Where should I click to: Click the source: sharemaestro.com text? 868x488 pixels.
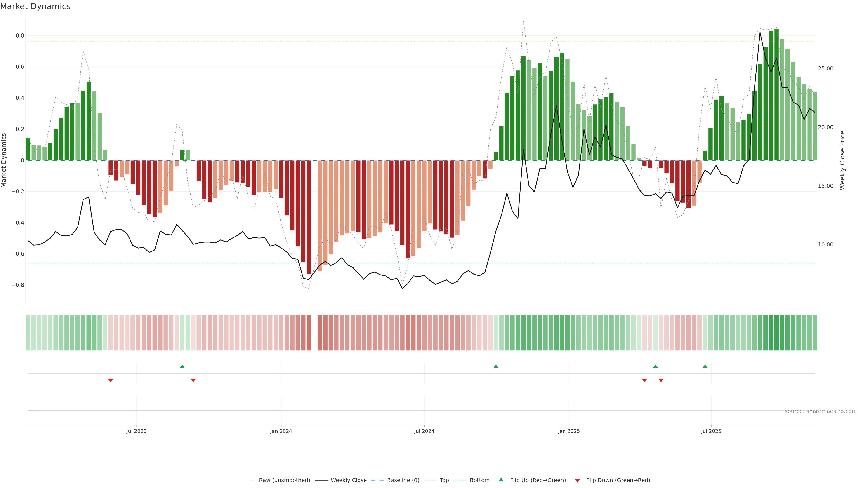[x=821, y=411]
